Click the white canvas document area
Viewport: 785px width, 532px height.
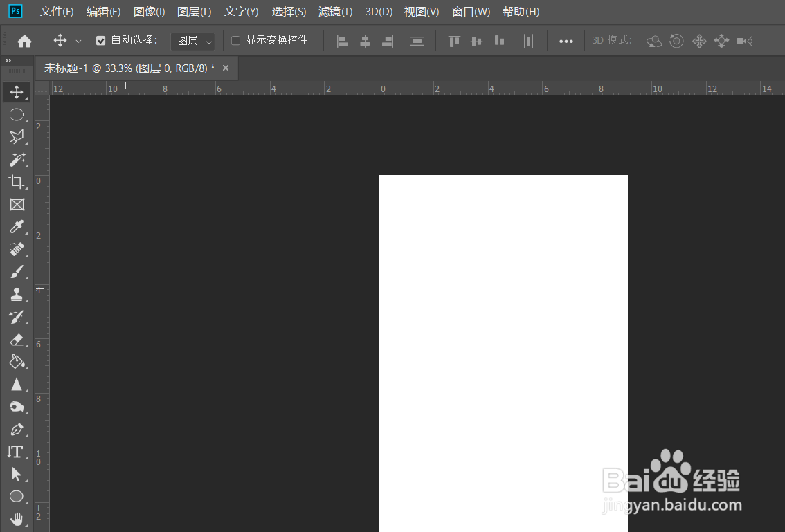pyautogui.click(x=503, y=354)
